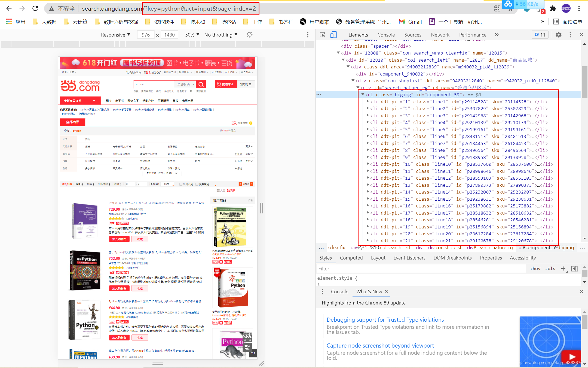
Task: Toggle the device toolbar icon
Action: click(x=333, y=35)
